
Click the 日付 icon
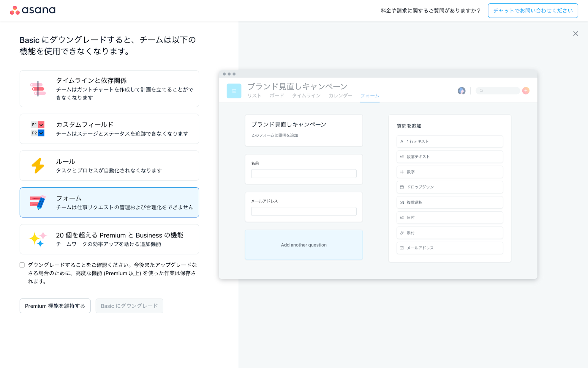pos(402,218)
